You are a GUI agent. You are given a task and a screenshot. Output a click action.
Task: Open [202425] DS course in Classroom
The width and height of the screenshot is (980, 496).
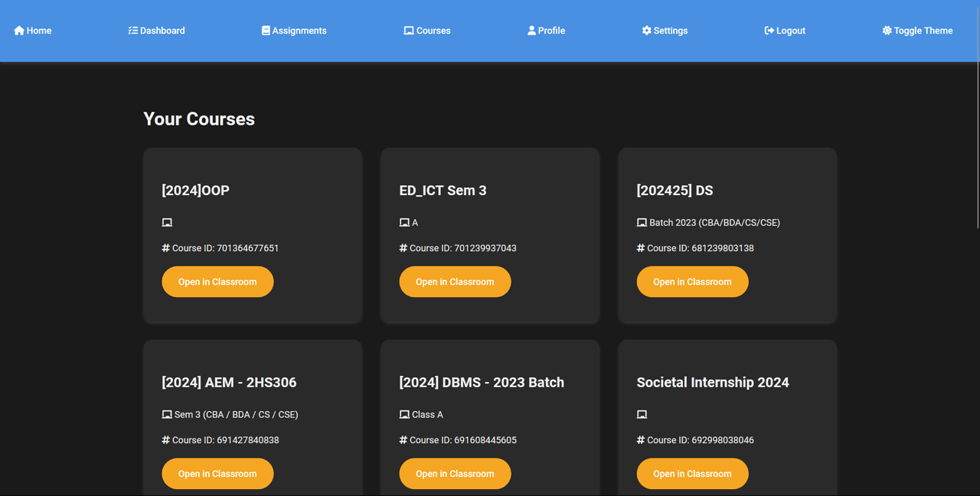click(692, 282)
